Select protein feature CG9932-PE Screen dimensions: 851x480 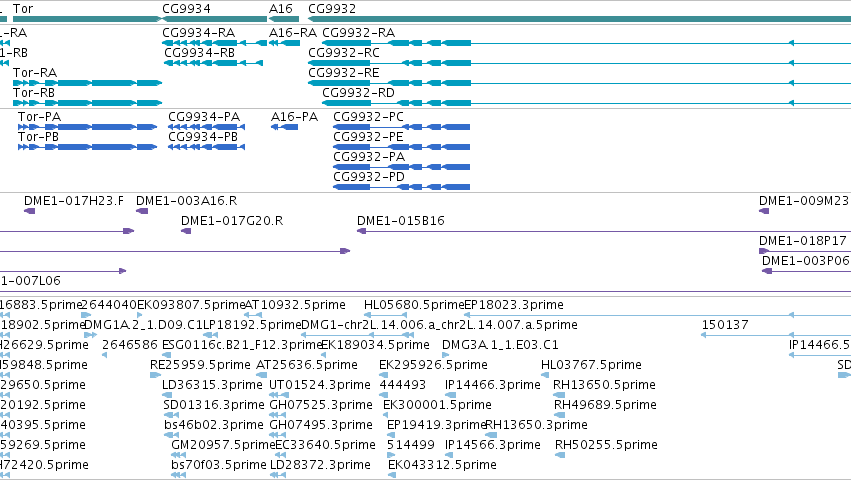pos(369,137)
